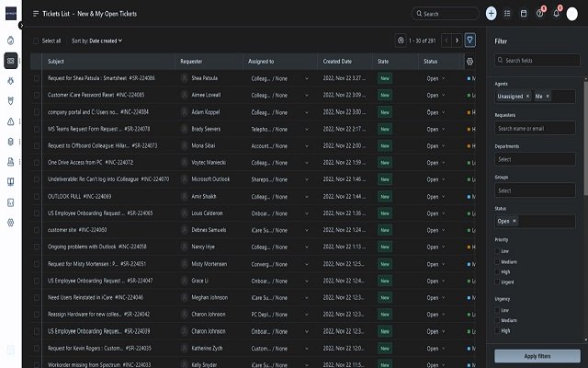The width and height of the screenshot is (588, 368).
Task: Click the plus button to create new
Action: (x=491, y=14)
